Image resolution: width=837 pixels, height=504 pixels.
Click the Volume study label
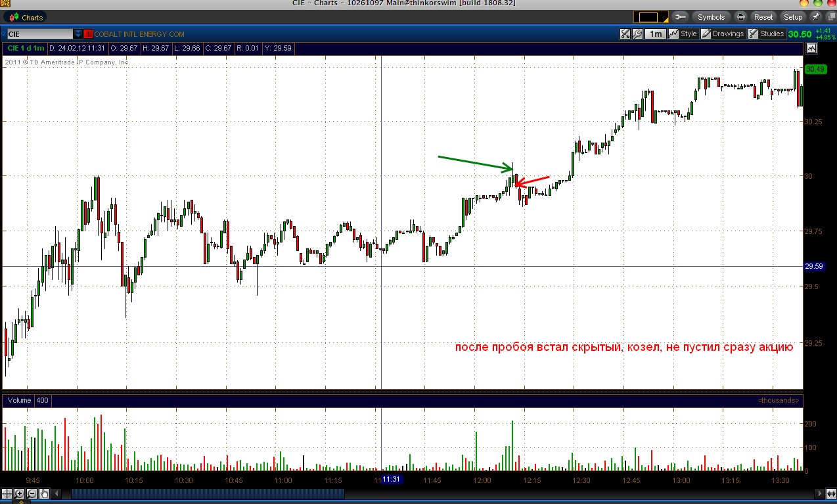coord(19,400)
